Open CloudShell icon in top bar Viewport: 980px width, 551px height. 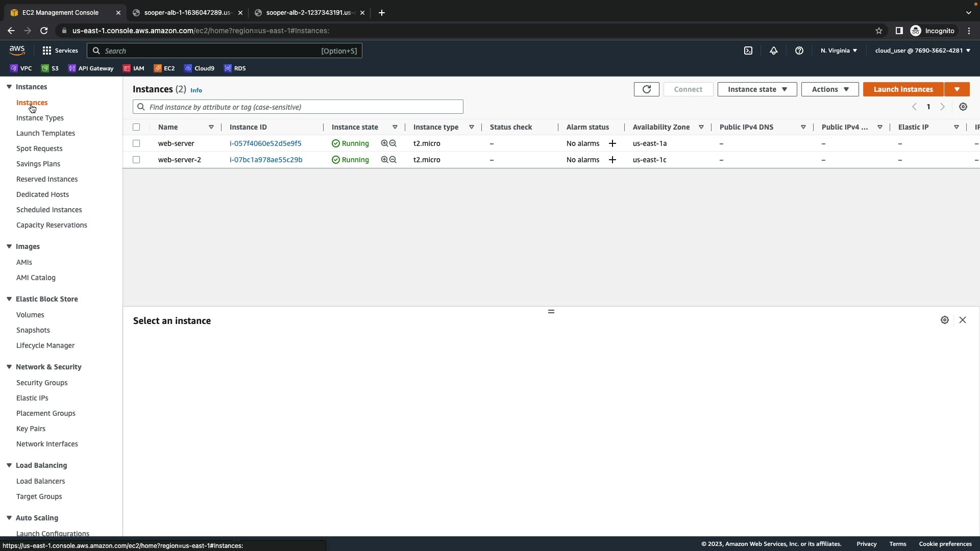click(748, 51)
